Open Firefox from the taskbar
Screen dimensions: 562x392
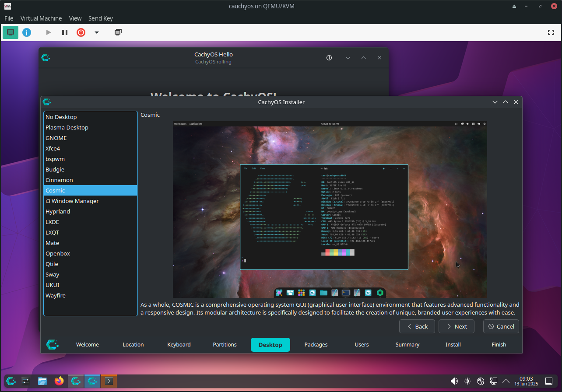[59, 381]
